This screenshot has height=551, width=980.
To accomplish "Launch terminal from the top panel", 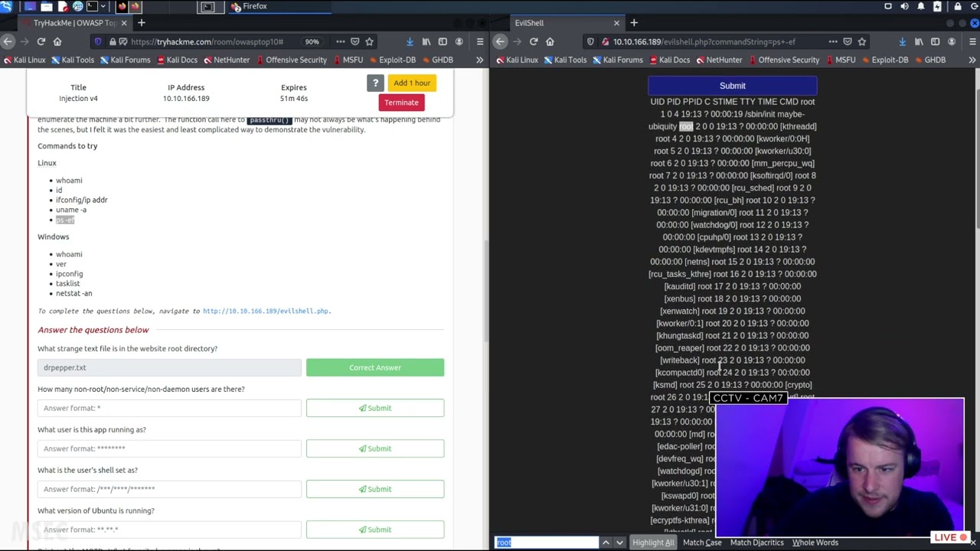I will [x=93, y=7].
